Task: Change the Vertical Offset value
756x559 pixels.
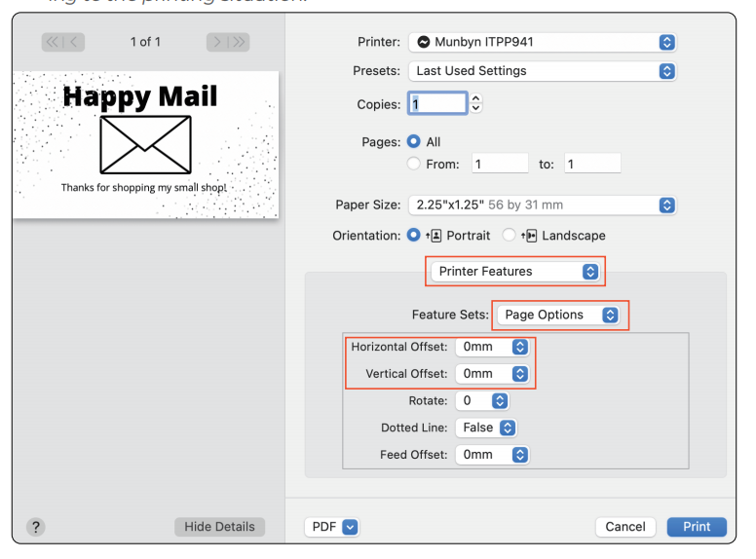Action: [492, 373]
